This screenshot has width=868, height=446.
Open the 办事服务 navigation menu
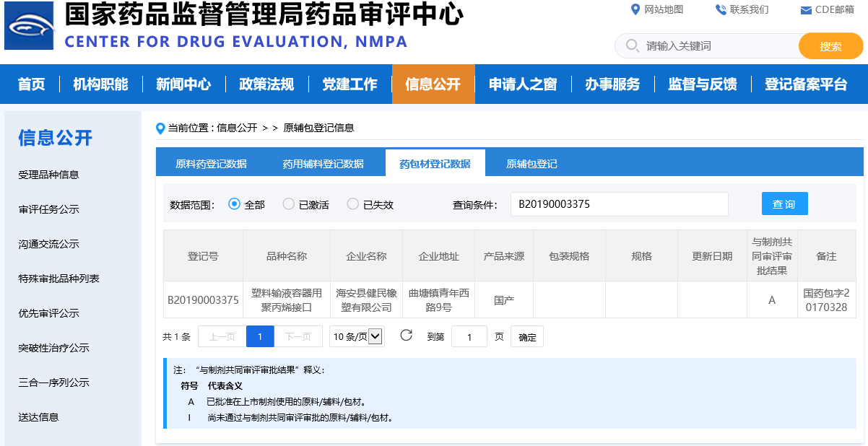(612, 84)
